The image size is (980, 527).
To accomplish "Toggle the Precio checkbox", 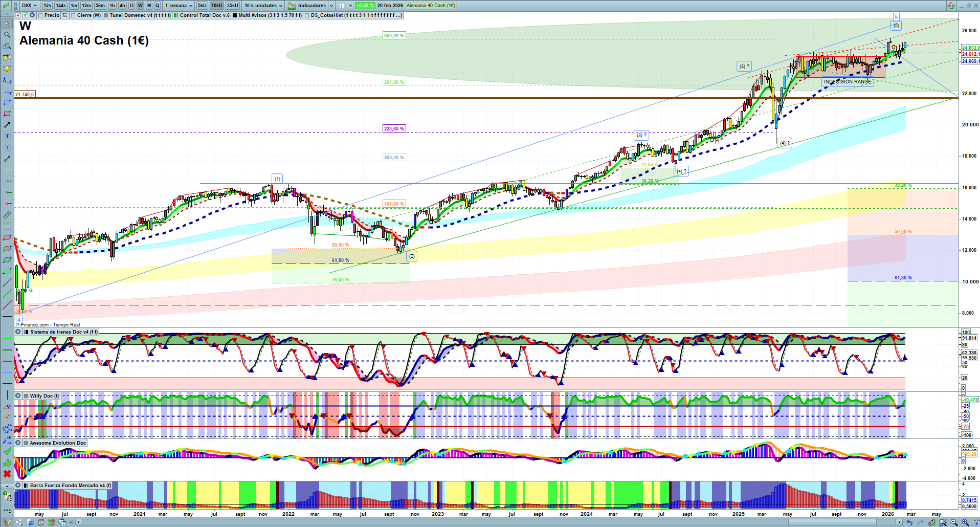I will tap(40, 15).
